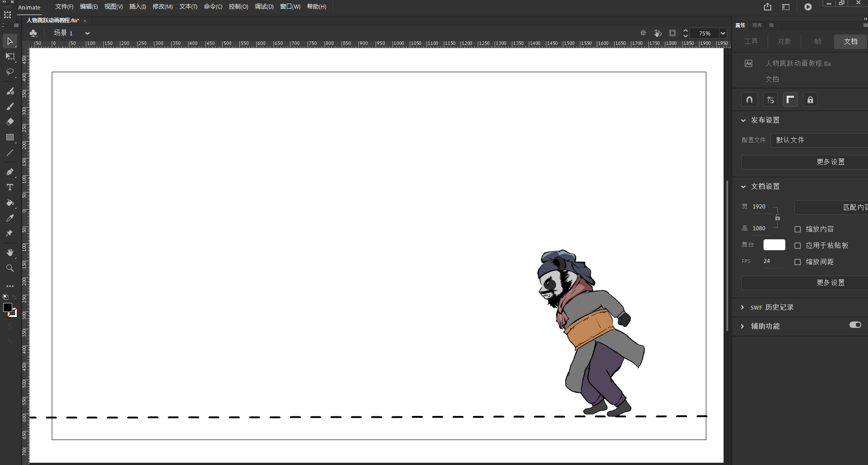Select the Fluid Brush tool
The width and height of the screenshot is (868, 465).
click(x=10, y=91)
